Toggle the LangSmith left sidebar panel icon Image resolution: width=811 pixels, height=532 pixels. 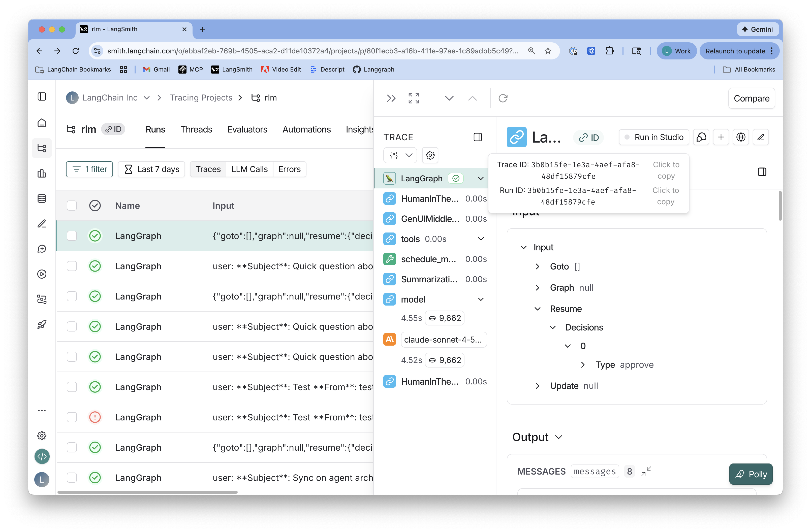click(x=42, y=97)
